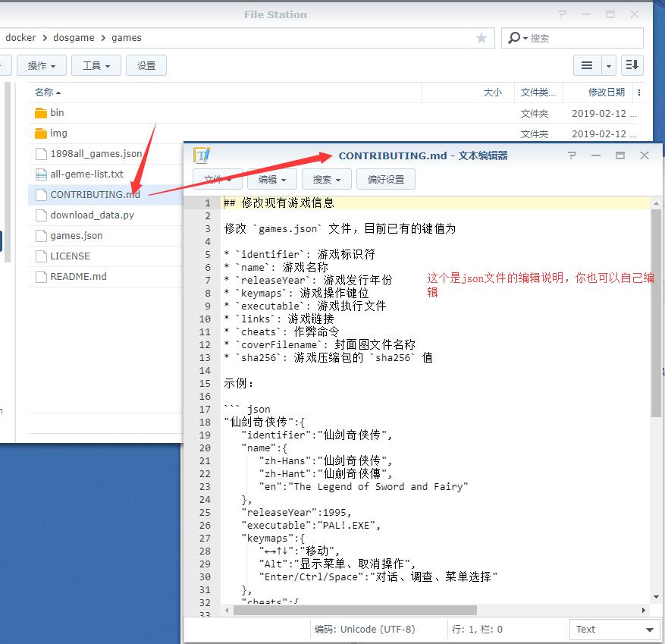Click the text editor app icon
This screenshot has width=665, height=644.
click(202, 156)
